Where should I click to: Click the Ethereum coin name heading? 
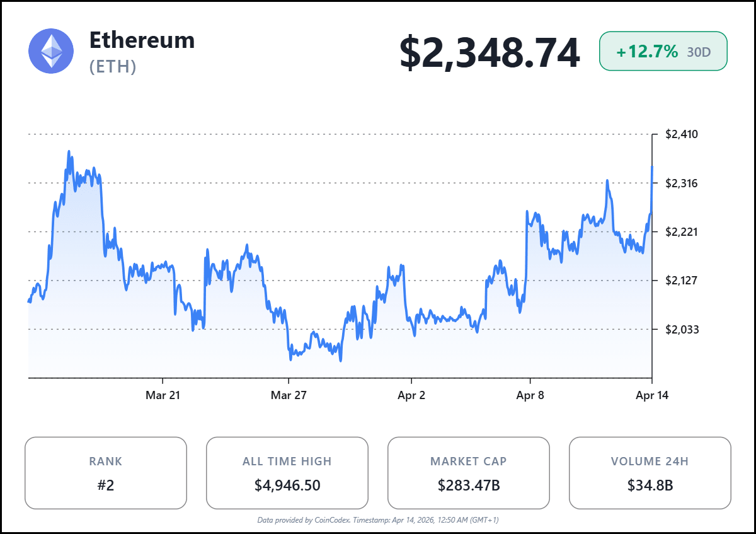[x=142, y=40]
